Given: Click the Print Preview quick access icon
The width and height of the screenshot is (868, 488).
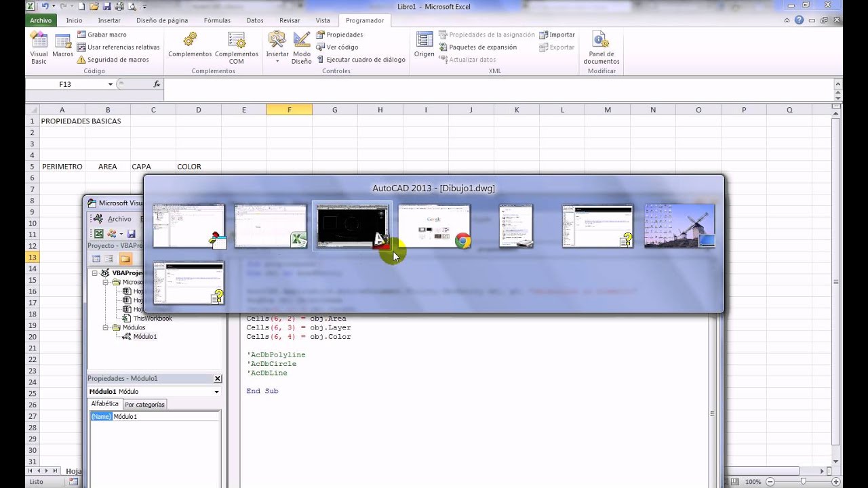Looking at the screenshot, I should click(x=132, y=7).
